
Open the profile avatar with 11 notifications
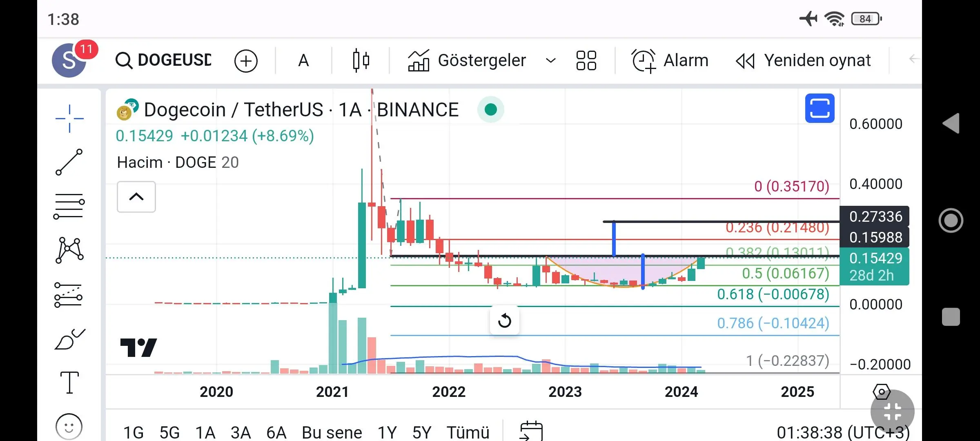(70, 60)
